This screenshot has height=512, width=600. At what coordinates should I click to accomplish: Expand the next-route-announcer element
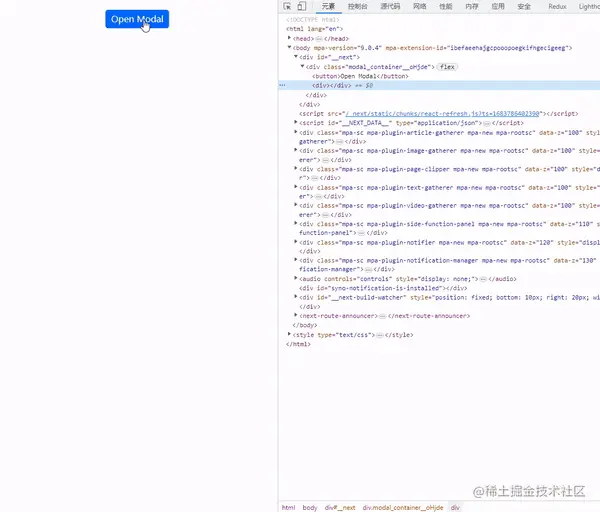296,315
